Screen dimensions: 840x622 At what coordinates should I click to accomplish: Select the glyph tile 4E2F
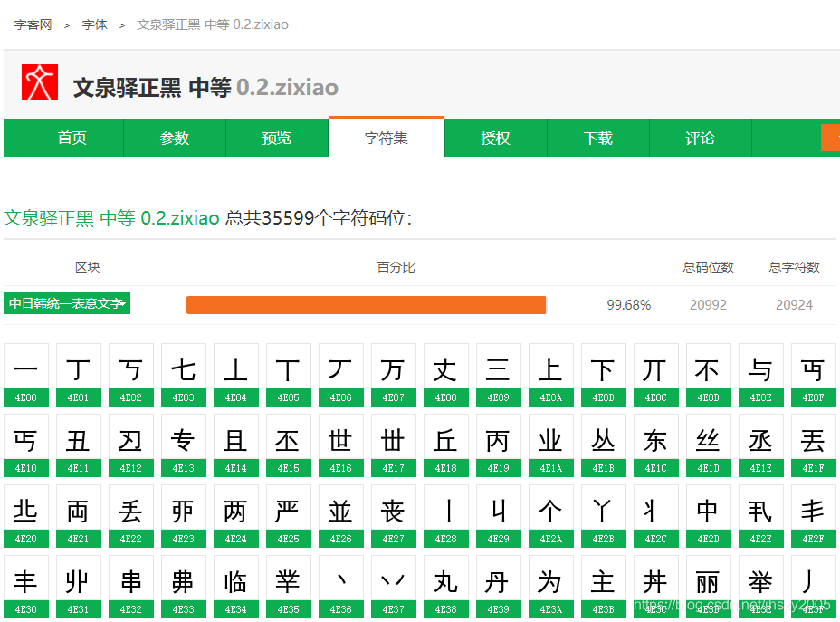[x=813, y=516]
